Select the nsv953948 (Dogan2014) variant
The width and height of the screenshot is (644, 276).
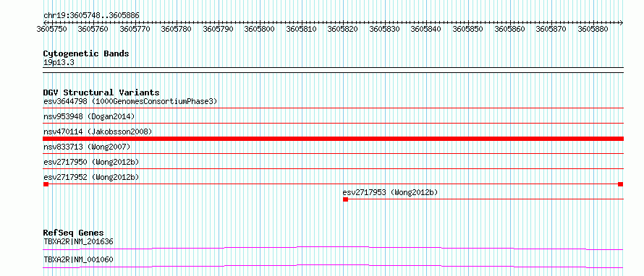[89, 116]
